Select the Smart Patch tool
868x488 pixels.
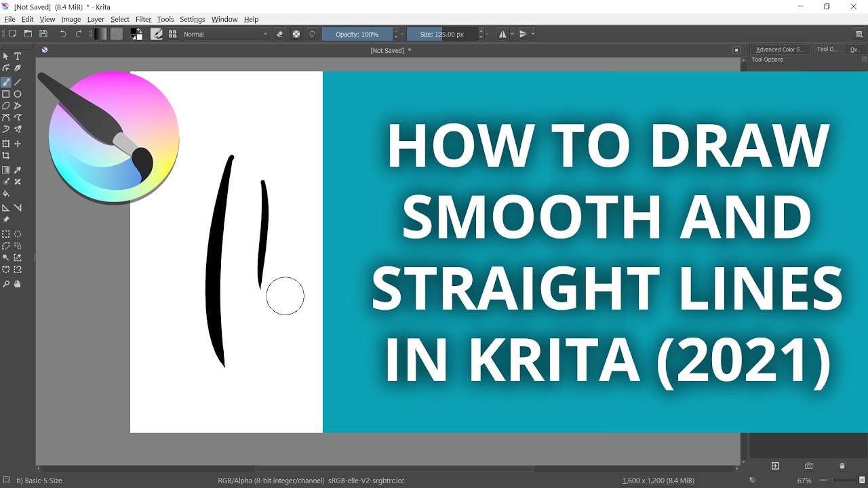[x=18, y=182]
